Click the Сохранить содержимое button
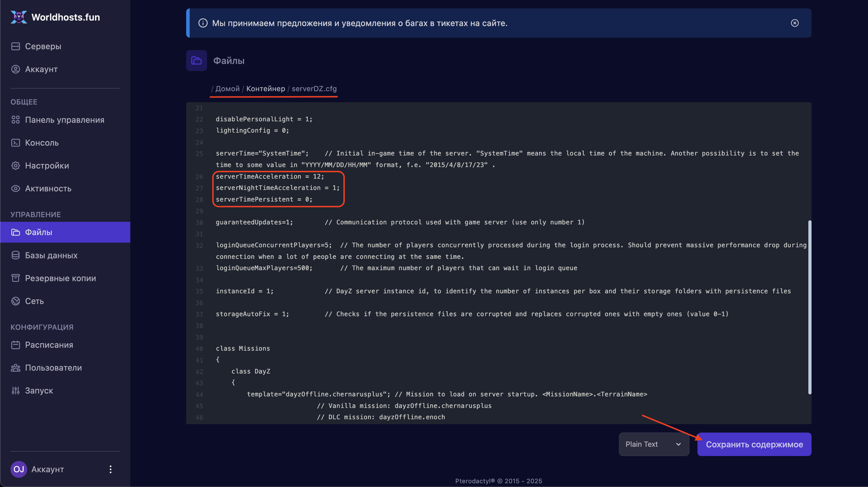Image resolution: width=868 pixels, height=487 pixels. tap(754, 444)
